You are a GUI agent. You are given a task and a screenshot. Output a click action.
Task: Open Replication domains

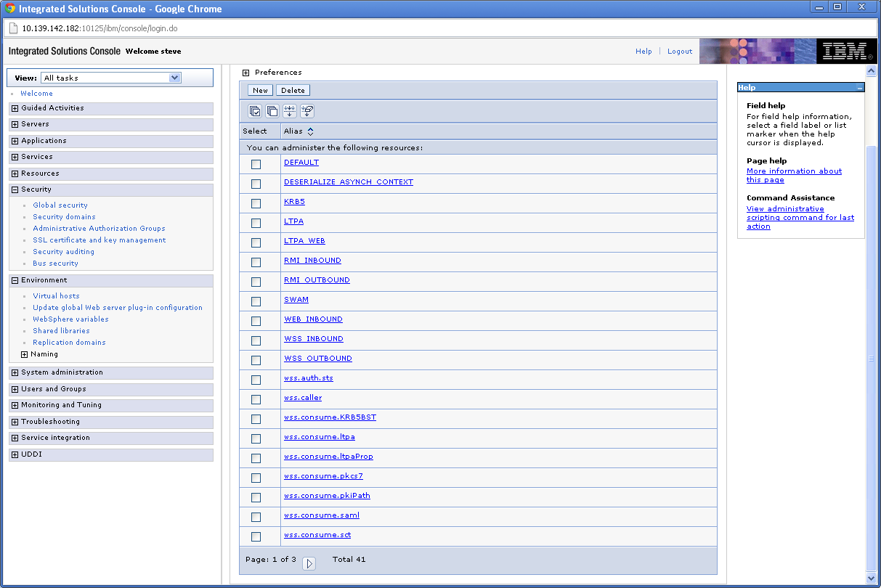(x=69, y=343)
